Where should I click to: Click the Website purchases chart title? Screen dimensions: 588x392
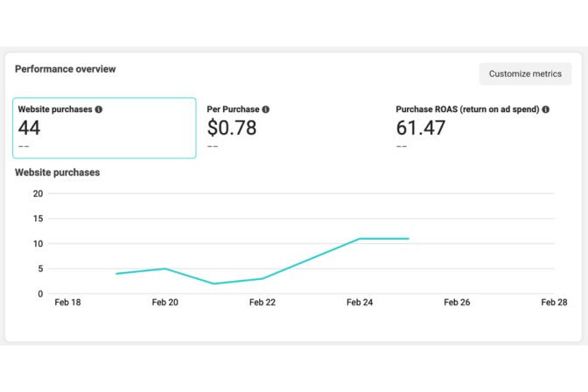click(x=58, y=172)
